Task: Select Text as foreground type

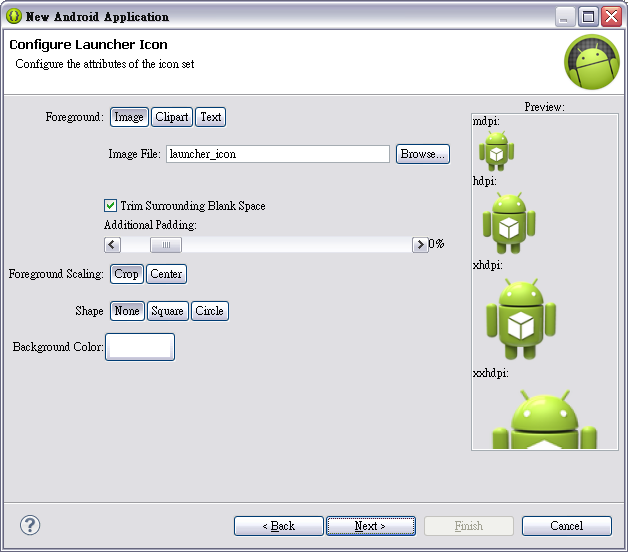Action: click(x=211, y=117)
